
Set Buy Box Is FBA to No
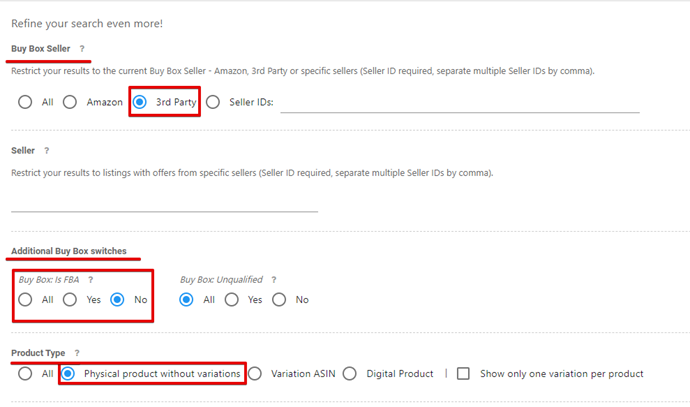118,299
